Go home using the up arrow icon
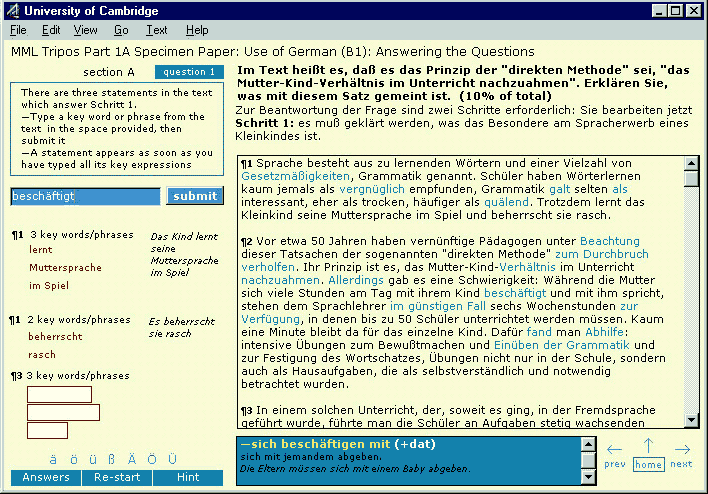The image size is (708, 494). click(648, 446)
